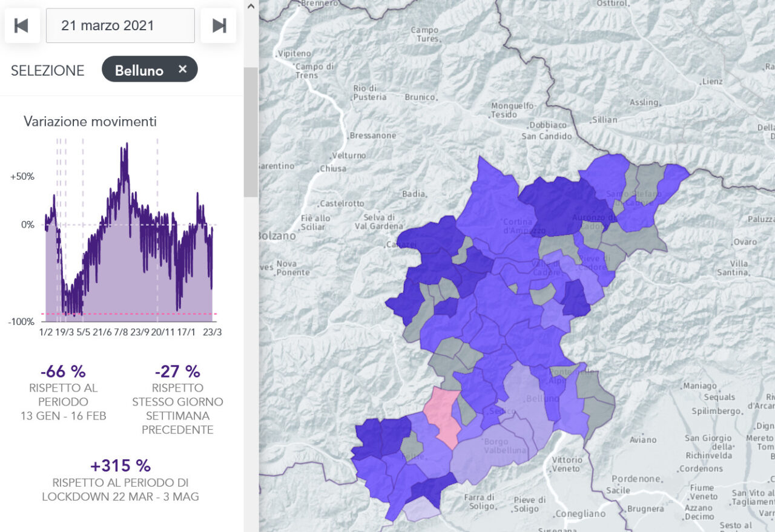This screenshot has width=775, height=532.
Task: Click the 21 marzo 2021 date field
Action: 120,25
